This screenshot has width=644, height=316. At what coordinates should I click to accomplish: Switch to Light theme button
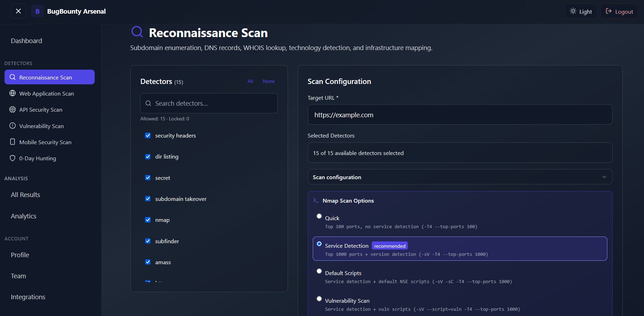coord(581,11)
